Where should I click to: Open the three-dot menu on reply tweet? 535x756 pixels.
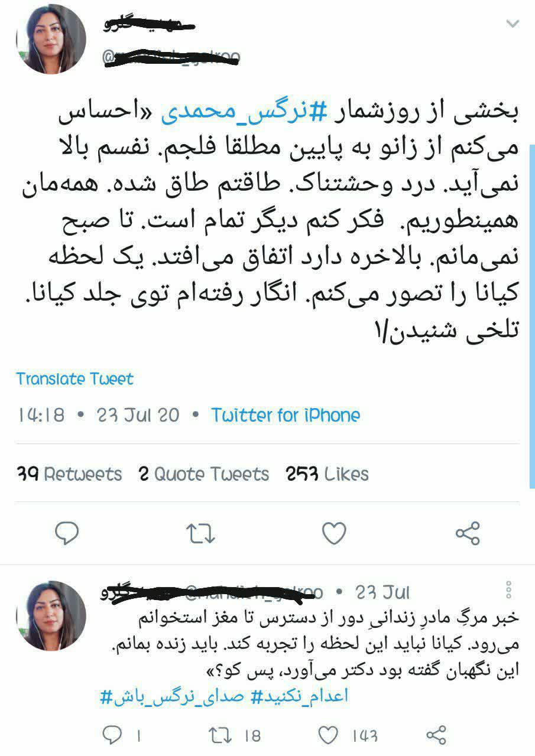[x=508, y=591]
